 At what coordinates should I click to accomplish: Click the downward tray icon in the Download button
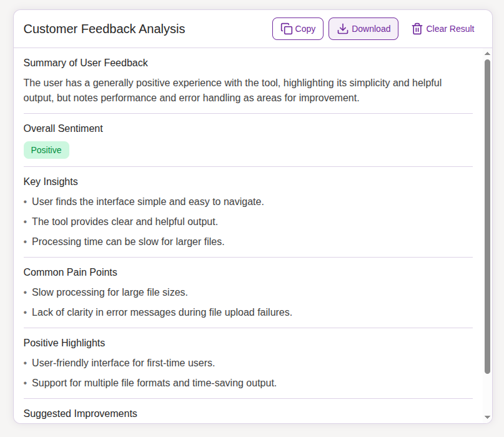point(342,28)
